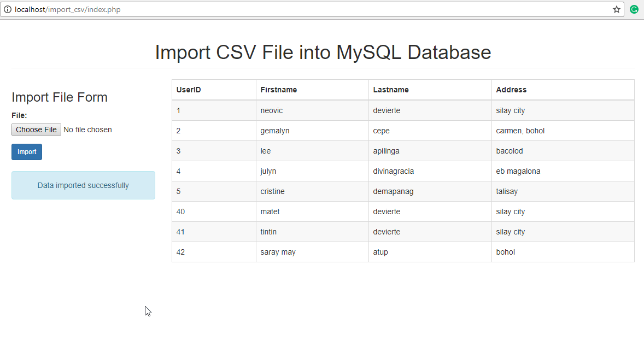This screenshot has height=341, width=644.
Task: Click the bookmark star icon
Action: pyautogui.click(x=618, y=9)
